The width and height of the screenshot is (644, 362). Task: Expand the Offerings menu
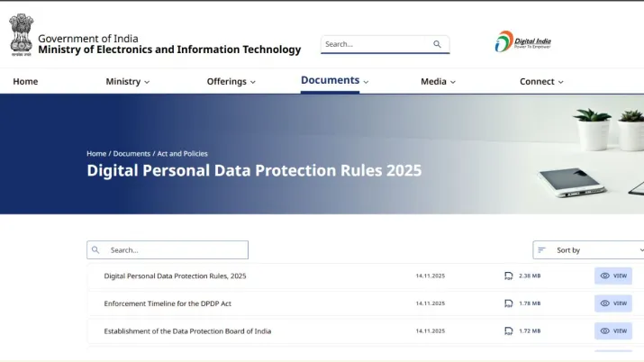[x=231, y=81]
